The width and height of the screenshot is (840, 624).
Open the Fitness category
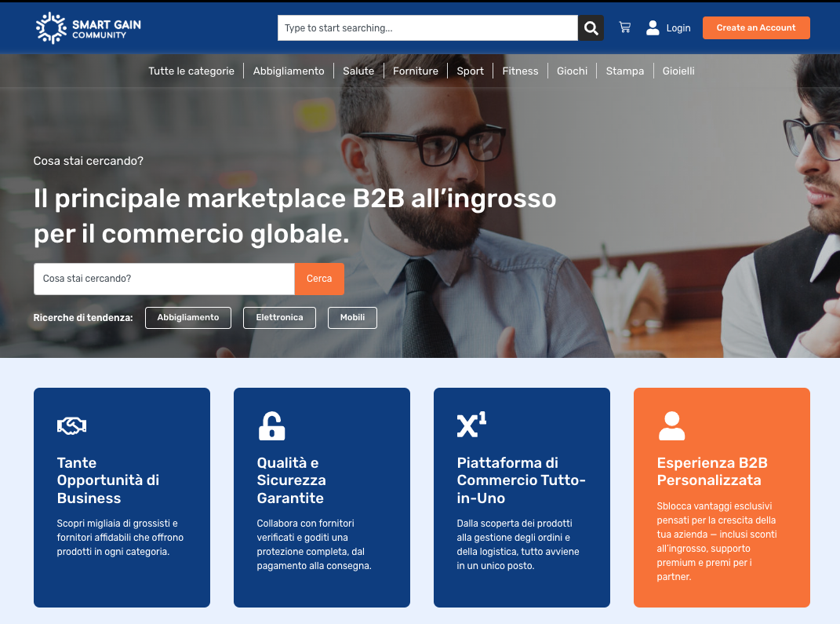click(x=520, y=71)
